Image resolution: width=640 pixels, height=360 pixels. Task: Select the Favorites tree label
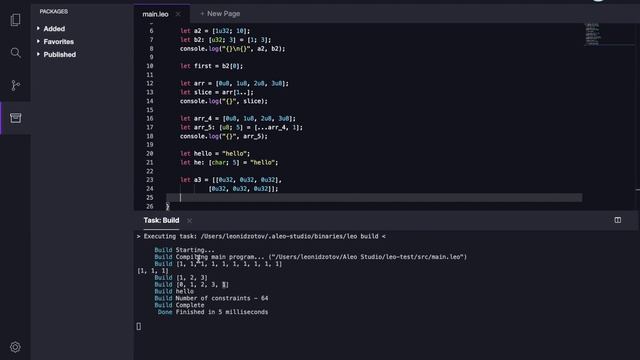click(x=59, y=42)
